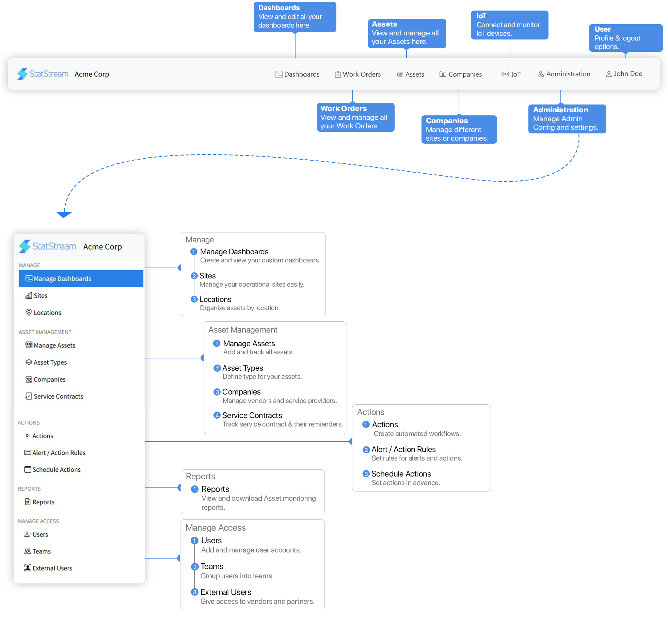Open John Doe user profile menu
The width and height of the screenshot is (668, 644).
627,74
